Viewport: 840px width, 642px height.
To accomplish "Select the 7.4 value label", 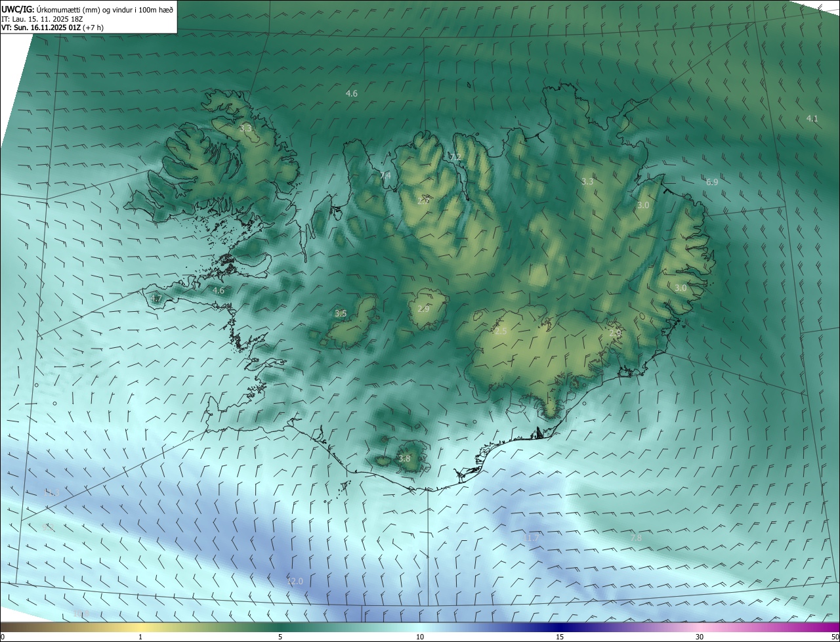I will coord(385,175).
